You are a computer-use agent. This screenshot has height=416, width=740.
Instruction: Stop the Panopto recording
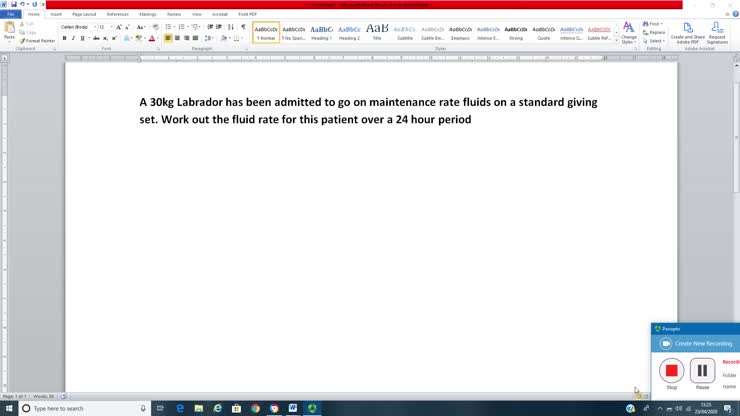coord(672,371)
